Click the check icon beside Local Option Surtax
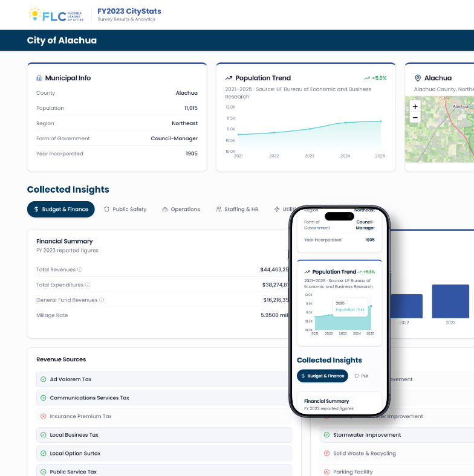Image resolution: width=474 pixels, height=476 pixels. (44, 453)
